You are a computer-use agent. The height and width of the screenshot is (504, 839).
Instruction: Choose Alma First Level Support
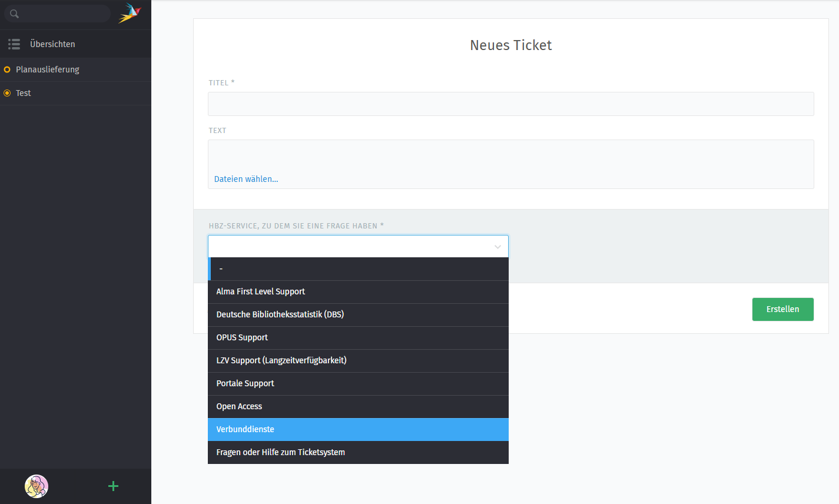[x=261, y=291]
